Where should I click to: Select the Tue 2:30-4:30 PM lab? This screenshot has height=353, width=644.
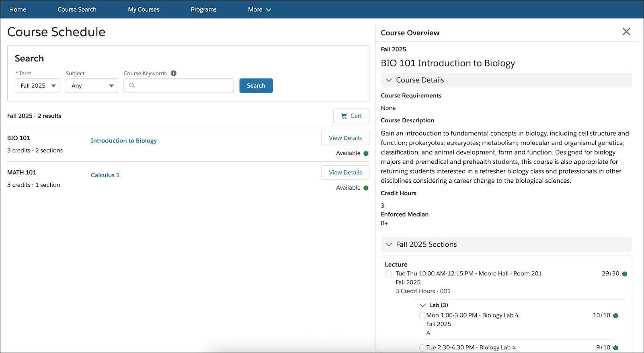(422, 348)
